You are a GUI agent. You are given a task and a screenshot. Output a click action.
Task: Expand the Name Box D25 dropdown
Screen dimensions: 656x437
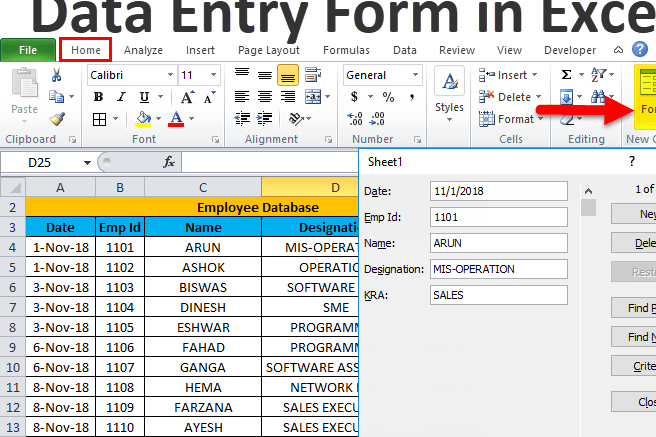(x=87, y=163)
